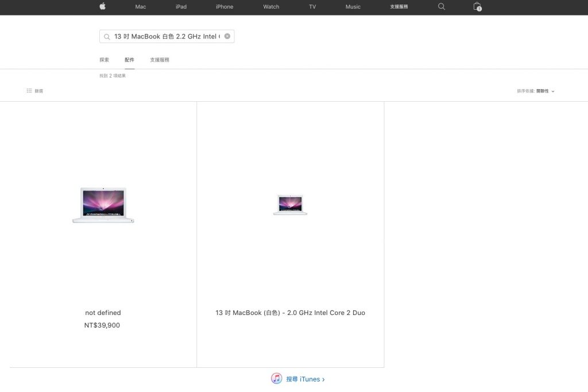Image resolution: width=588 pixels, height=392 pixels.
Task: Switch to the 探索 tab
Action: tap(104, 60)
